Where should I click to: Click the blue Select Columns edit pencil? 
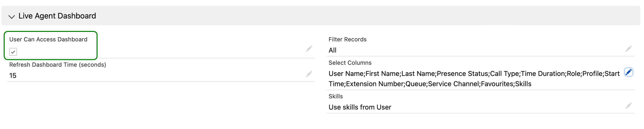628,72
